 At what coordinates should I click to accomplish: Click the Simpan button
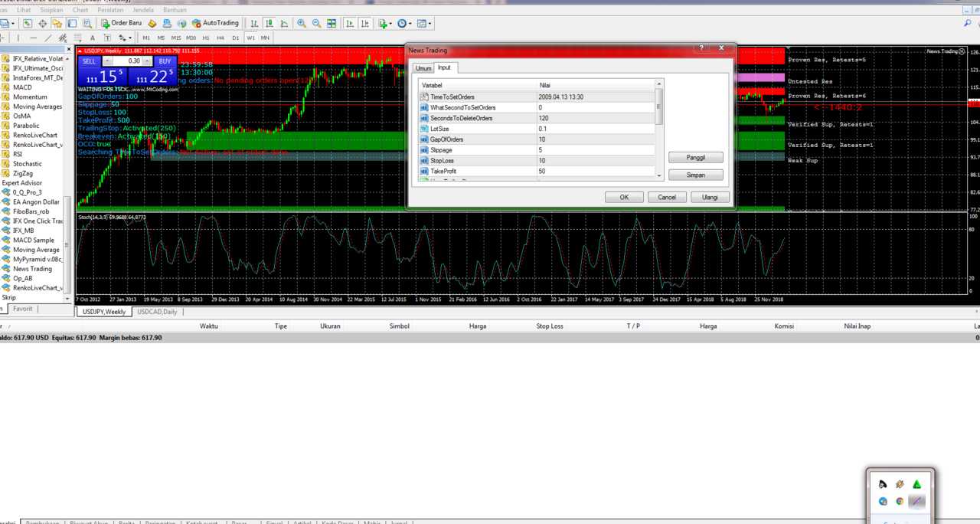click(x=695, y=175)
